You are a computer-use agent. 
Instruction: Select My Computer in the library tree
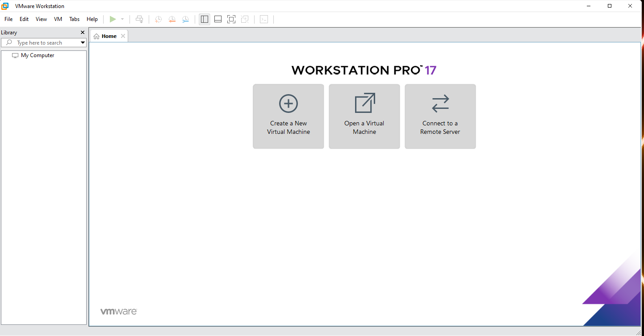[38, 55]
